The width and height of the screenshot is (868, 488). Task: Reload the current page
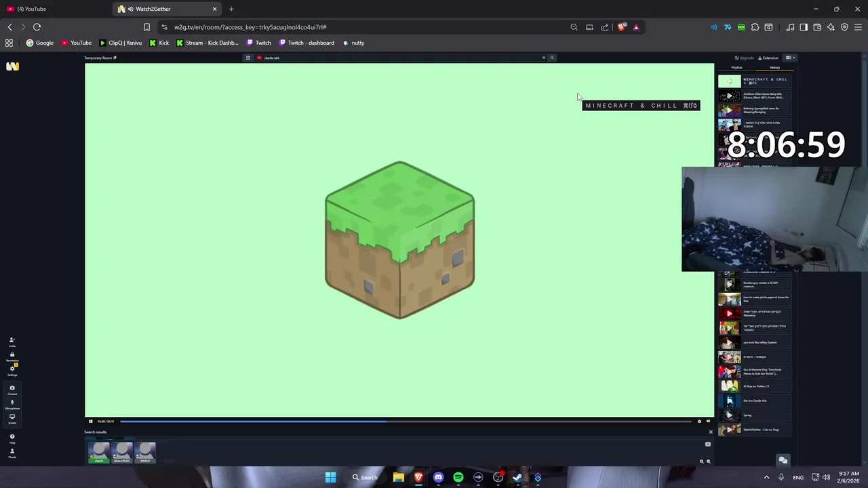[37, 27]
